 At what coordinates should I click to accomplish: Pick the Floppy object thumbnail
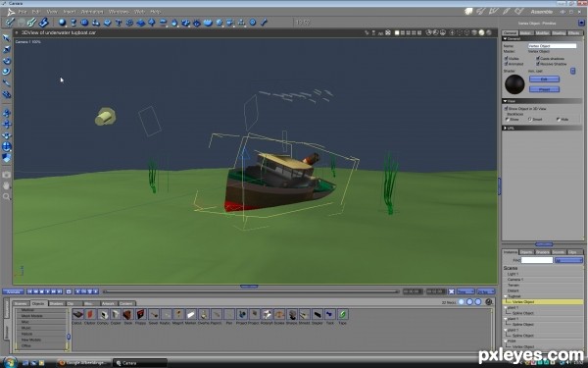click(x=140, y=314)
